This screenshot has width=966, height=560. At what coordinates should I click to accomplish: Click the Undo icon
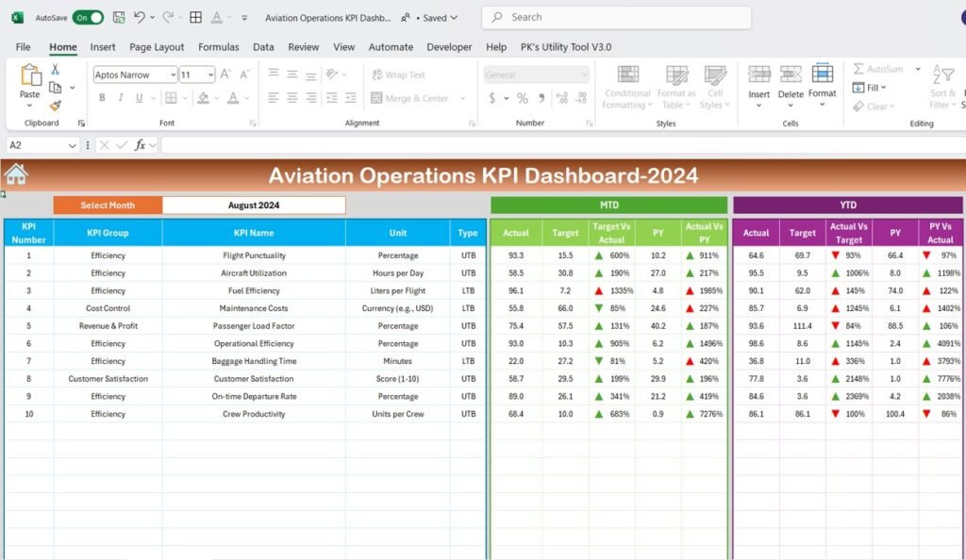click(140, 17)
